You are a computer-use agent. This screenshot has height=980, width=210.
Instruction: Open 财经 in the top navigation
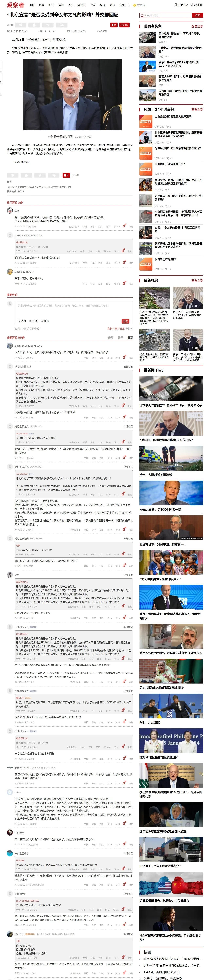52,5
